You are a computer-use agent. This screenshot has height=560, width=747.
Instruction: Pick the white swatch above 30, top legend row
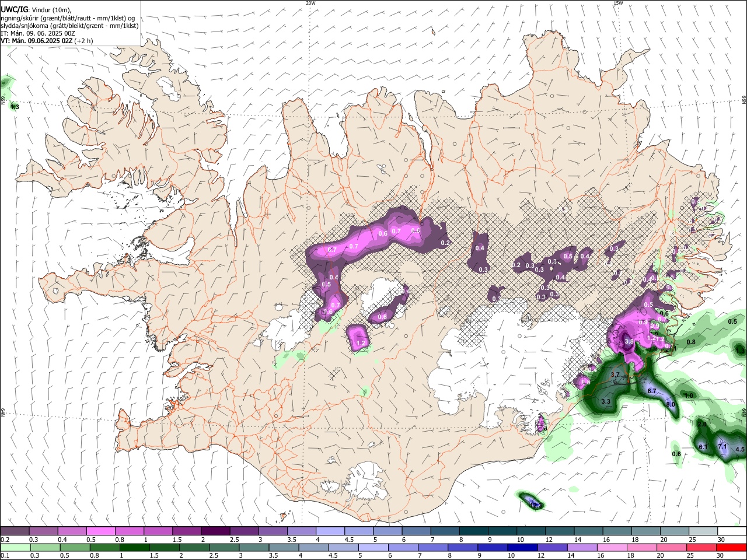click(x=732, y=531)
